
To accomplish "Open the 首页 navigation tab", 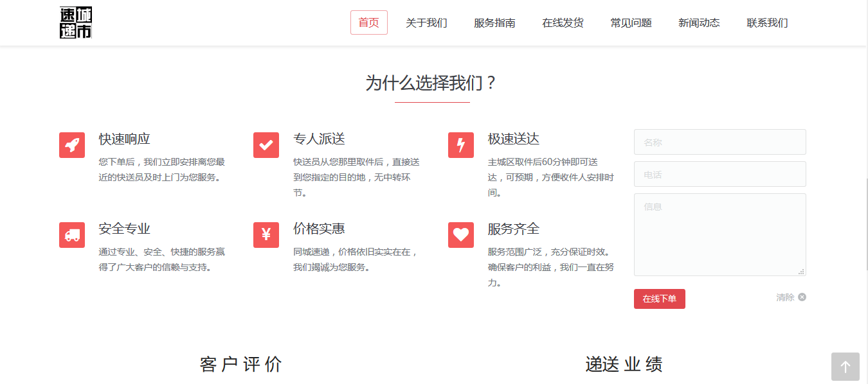I will tap(369, 22).
